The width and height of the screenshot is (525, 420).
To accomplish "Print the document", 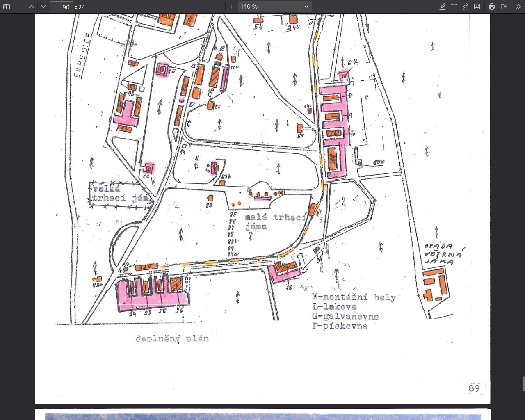I will pyautogui.click(x=492, y=7).
